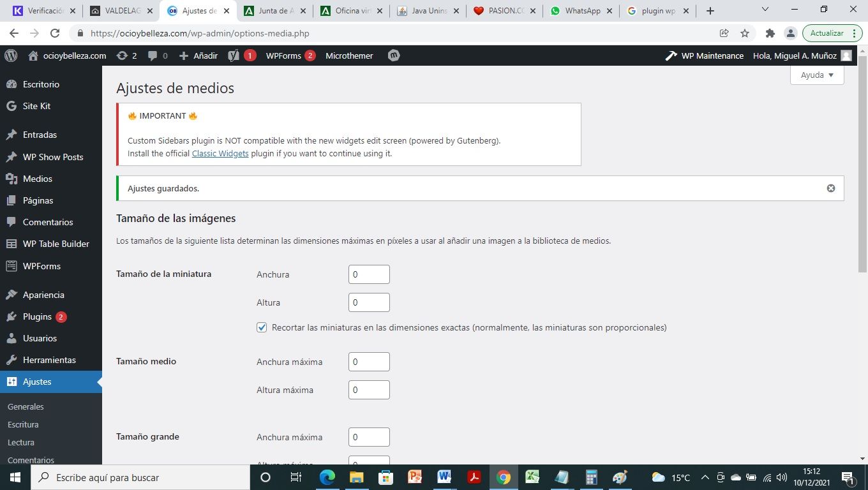The width and height of the screenshot is (868, 490).
Task: Switch to the VALDELAG browser tab
Action: point(121,11)
